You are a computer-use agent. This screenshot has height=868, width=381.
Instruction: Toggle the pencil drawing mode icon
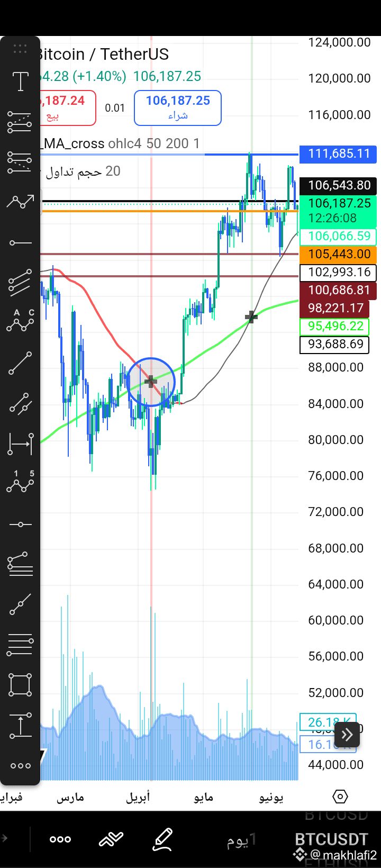coord(162,839)
